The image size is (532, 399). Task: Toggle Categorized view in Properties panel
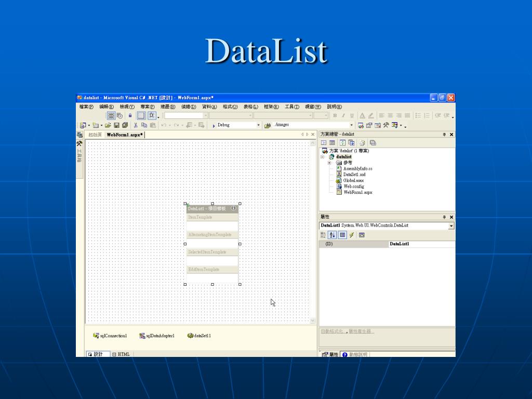(323, 235)
